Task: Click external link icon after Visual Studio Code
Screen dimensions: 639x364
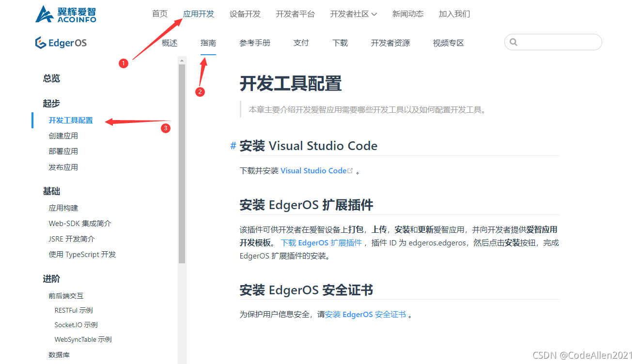Action: click(350, 170)
